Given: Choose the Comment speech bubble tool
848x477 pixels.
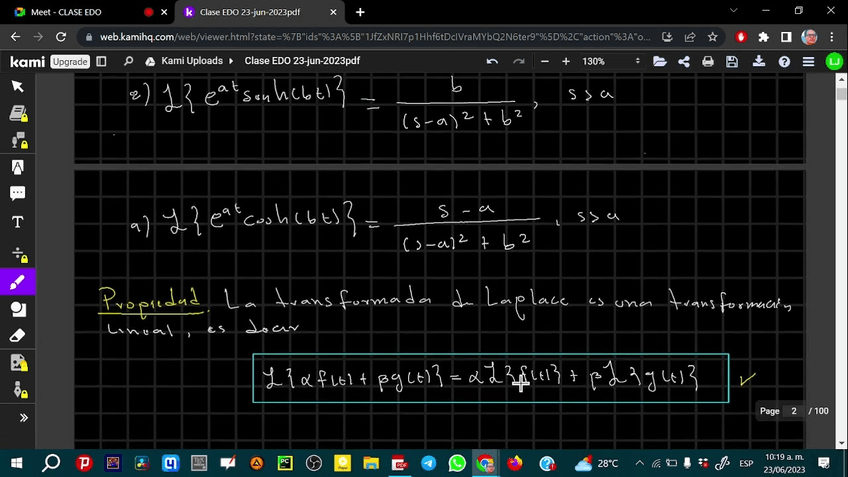Looking at the screenshot, I should coord(17,192).
